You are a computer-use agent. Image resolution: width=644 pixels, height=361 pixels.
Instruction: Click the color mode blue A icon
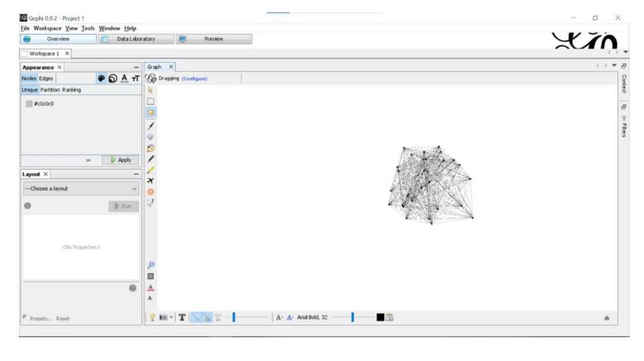click(290, 318)
